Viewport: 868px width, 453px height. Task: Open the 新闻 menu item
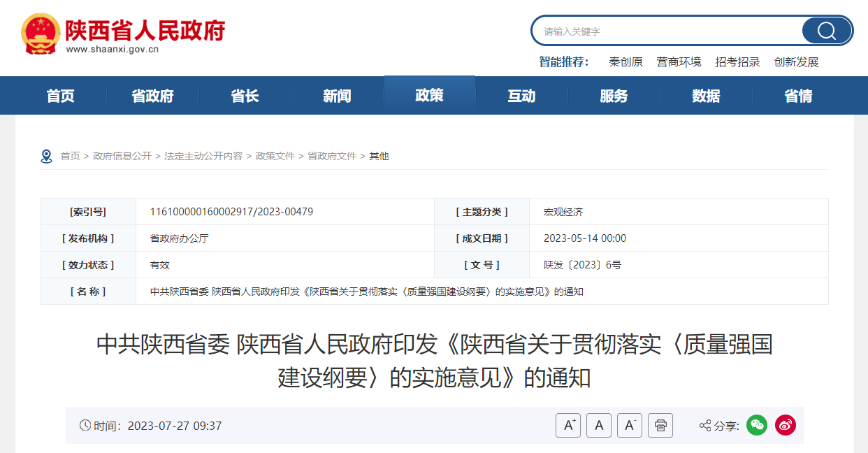pyautogui.click(x=337, y=96)
